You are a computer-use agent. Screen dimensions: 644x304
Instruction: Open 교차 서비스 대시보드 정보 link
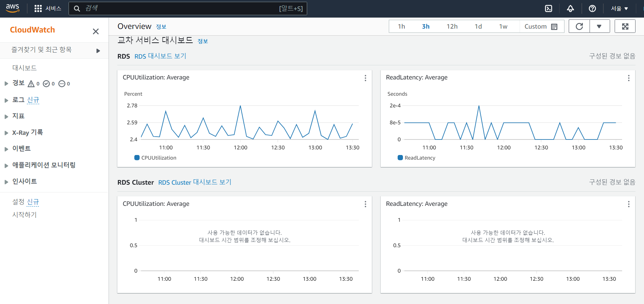(203, 41)
